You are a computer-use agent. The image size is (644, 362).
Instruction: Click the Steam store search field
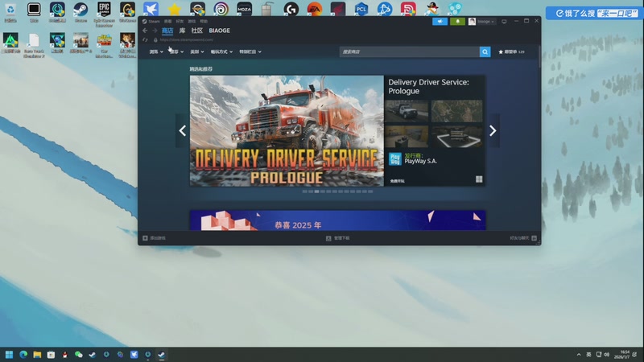[x=410, y=51]
